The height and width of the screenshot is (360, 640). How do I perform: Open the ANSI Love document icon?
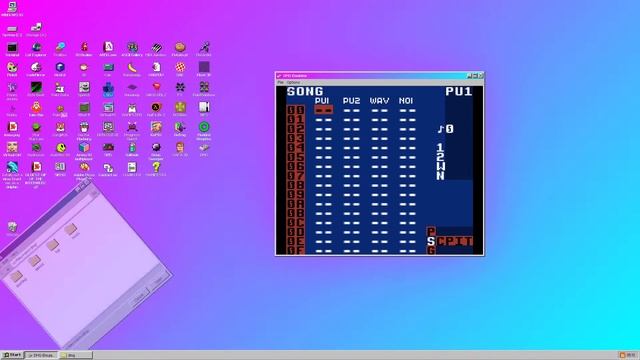click(x=108, y=47)
